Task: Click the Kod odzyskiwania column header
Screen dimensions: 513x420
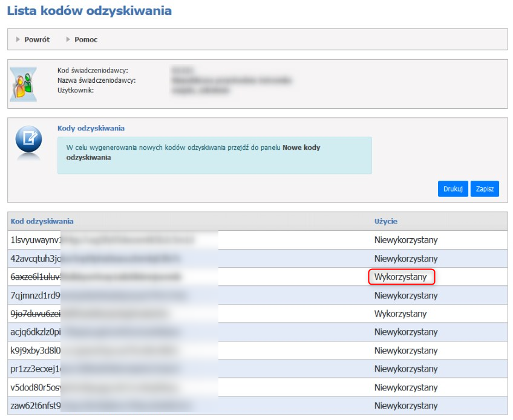Action: pos(42,221)
